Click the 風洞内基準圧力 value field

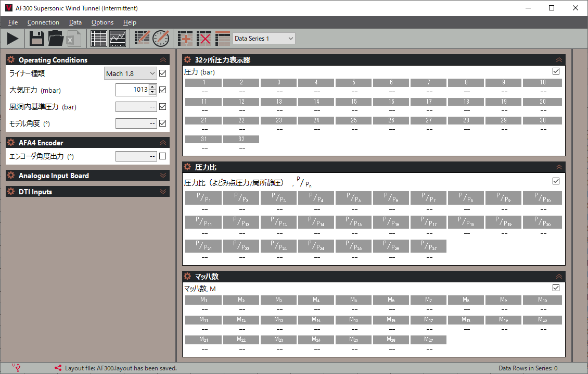pyautogui.click(x=136, y=107)
